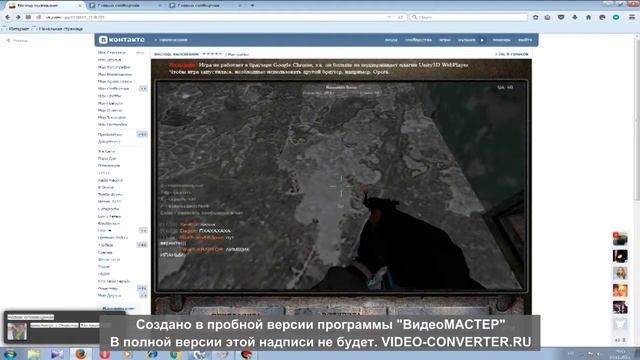
Task: Click the counter badge beside Приложения
Action: coord(142,134)
